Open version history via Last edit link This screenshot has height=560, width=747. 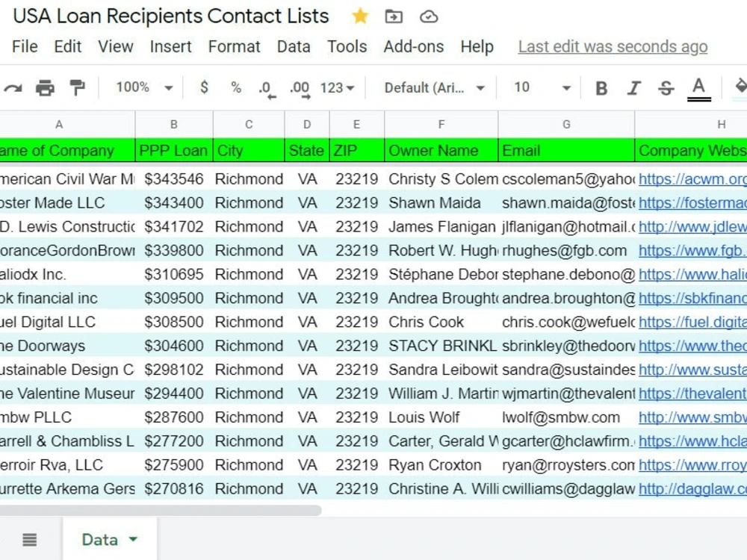point(612,46)
